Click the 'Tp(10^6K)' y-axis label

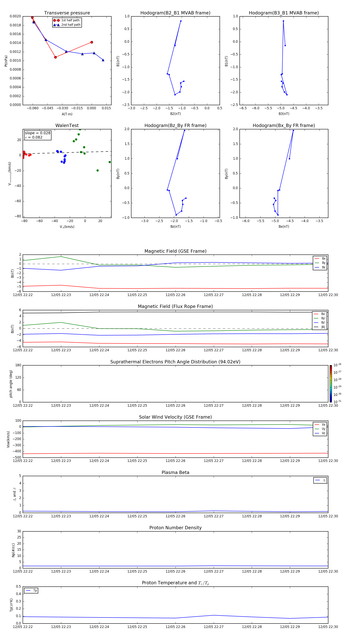[11, 605]
